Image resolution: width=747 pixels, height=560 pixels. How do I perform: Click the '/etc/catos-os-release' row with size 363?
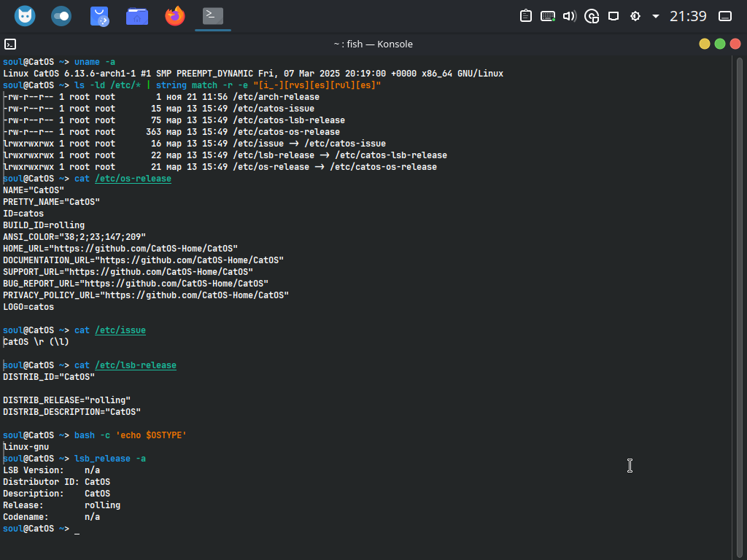tap(171, 132)
